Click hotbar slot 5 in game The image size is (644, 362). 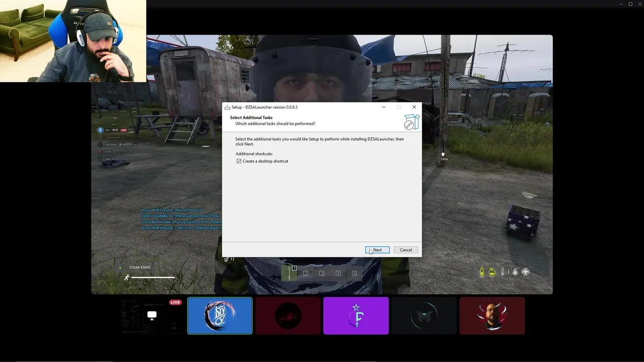(x=355, y=273)
